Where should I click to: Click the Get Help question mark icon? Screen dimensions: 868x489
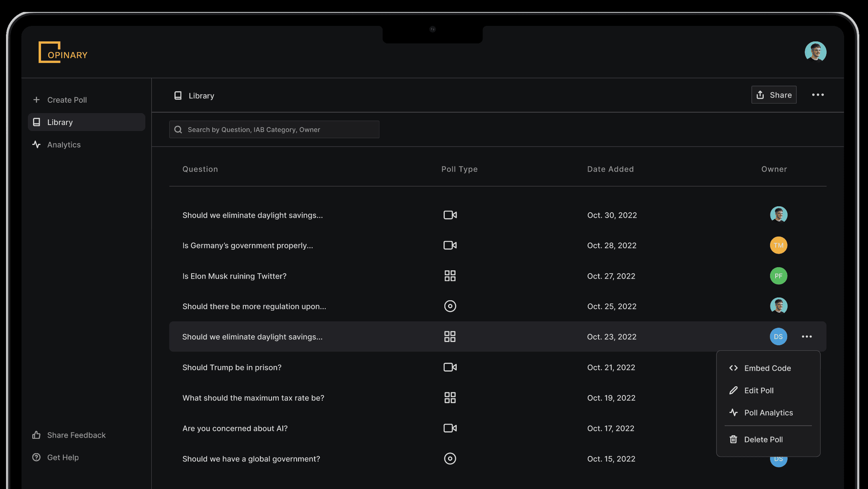click(x=36, y=458)
